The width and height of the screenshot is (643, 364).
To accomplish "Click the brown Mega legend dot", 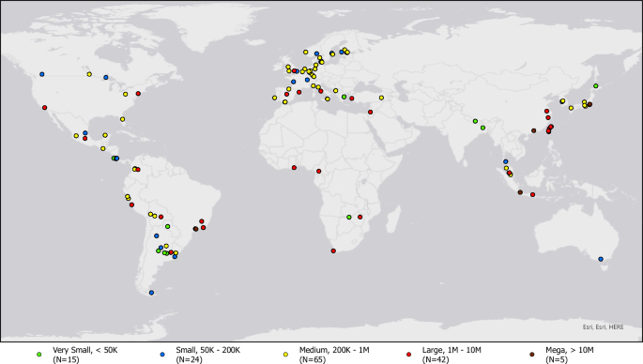I will 532,355.
